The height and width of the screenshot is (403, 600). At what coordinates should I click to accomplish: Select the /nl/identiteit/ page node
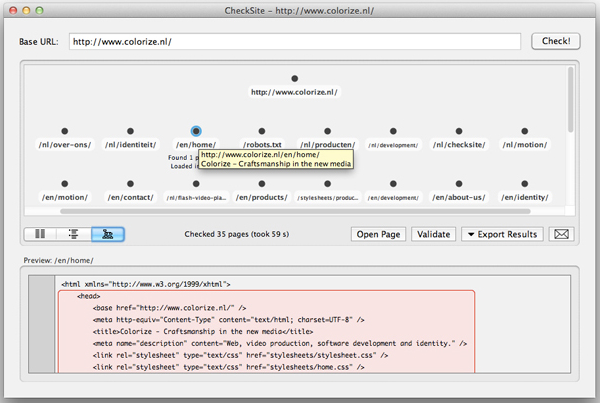[131, 131]
